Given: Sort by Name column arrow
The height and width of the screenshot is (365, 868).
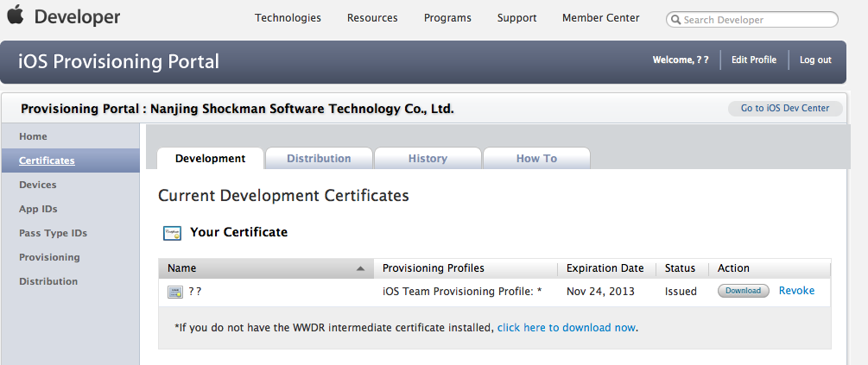Looking at the screenshot, I should pos(360,268).
